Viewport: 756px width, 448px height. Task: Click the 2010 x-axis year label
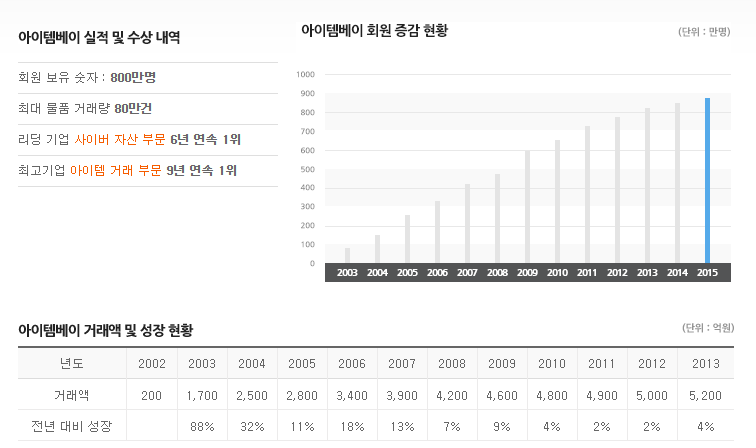point(557,272)
